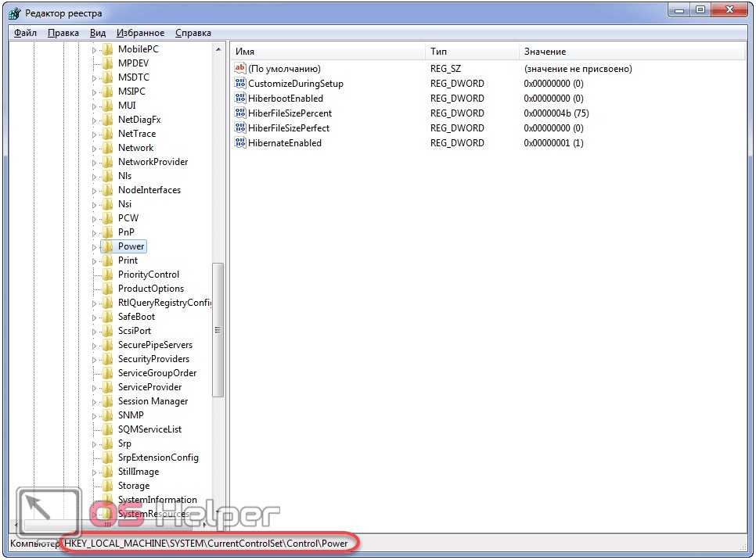Expand the Print key

94,261
